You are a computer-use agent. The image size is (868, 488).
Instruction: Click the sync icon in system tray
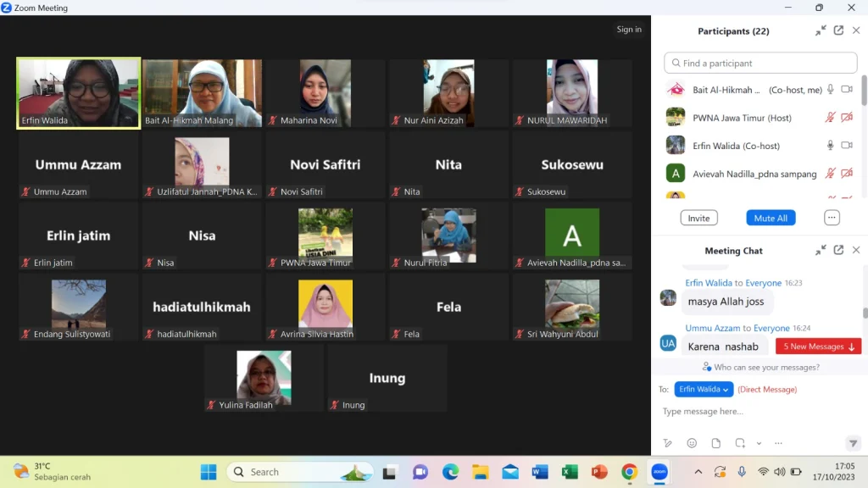pos(720,472)
